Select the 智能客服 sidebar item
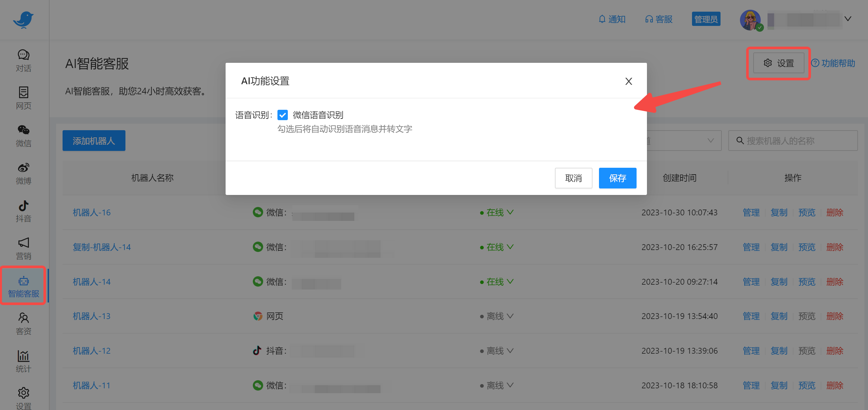The width and height of the screenshot is (868, 410). coord(23,286)
